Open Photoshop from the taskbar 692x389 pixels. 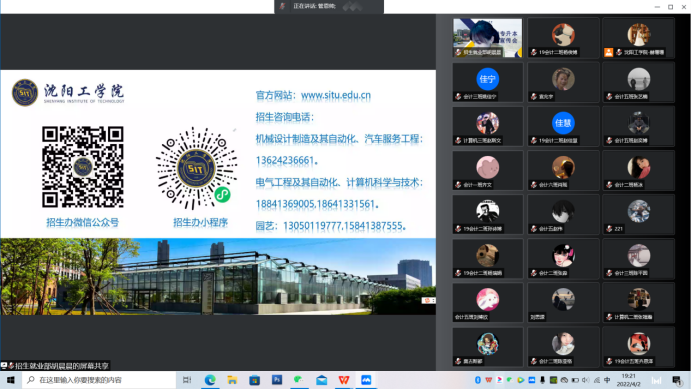(x=277, y=380)
